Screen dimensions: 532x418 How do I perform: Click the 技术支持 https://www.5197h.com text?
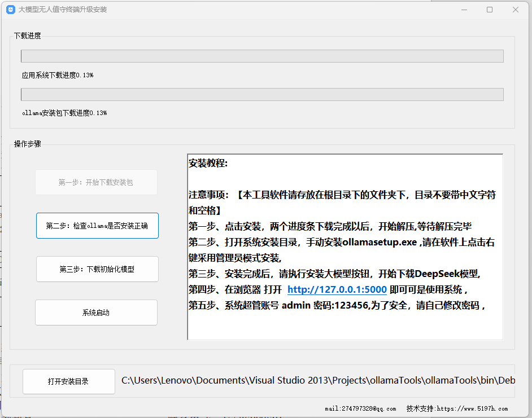(x=457, y=408)
